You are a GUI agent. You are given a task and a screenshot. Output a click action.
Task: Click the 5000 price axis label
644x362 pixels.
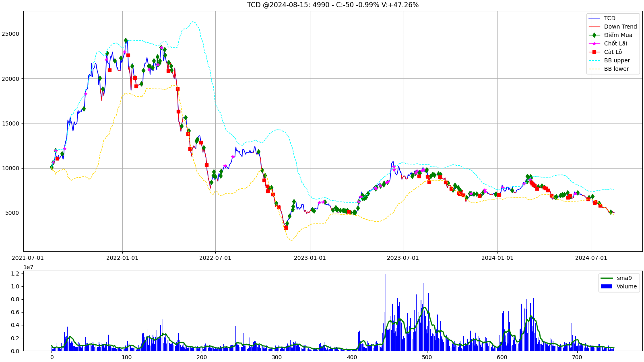point(12,213)
